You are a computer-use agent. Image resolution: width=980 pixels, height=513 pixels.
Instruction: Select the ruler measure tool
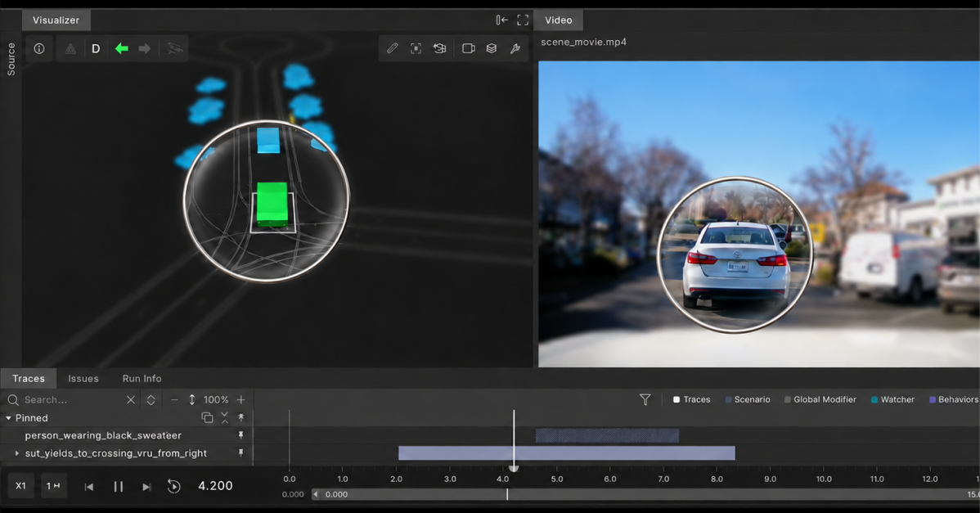click(x=392, y=48)
